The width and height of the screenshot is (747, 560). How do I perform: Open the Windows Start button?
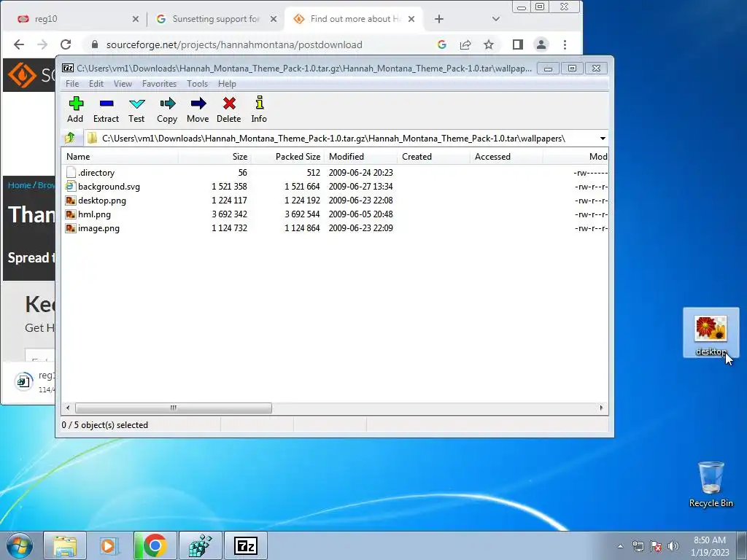pyautogui.click(x=18, y=545)
